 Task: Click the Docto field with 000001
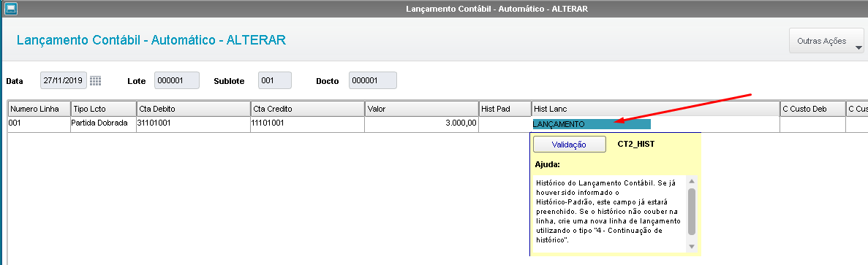point(372,80)
